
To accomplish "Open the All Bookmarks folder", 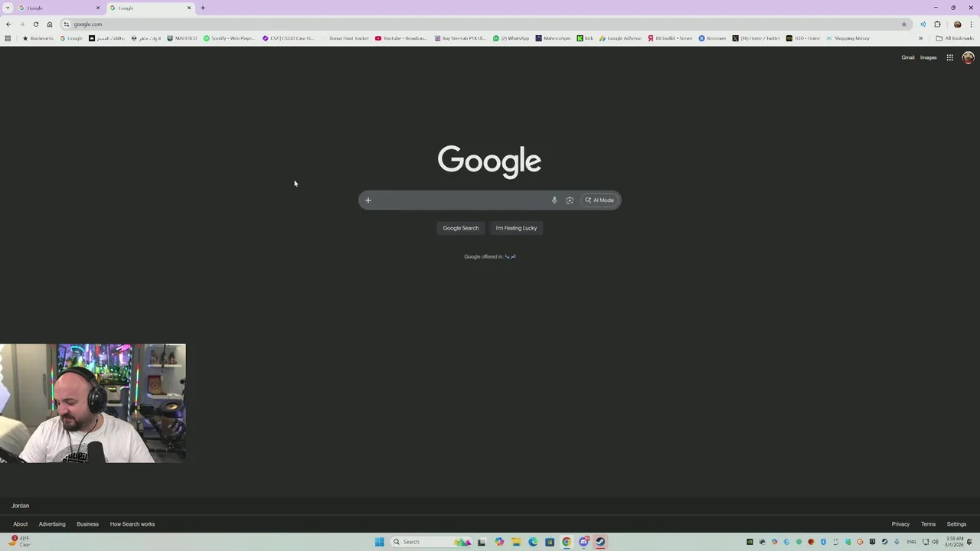I will coord(955,38).
